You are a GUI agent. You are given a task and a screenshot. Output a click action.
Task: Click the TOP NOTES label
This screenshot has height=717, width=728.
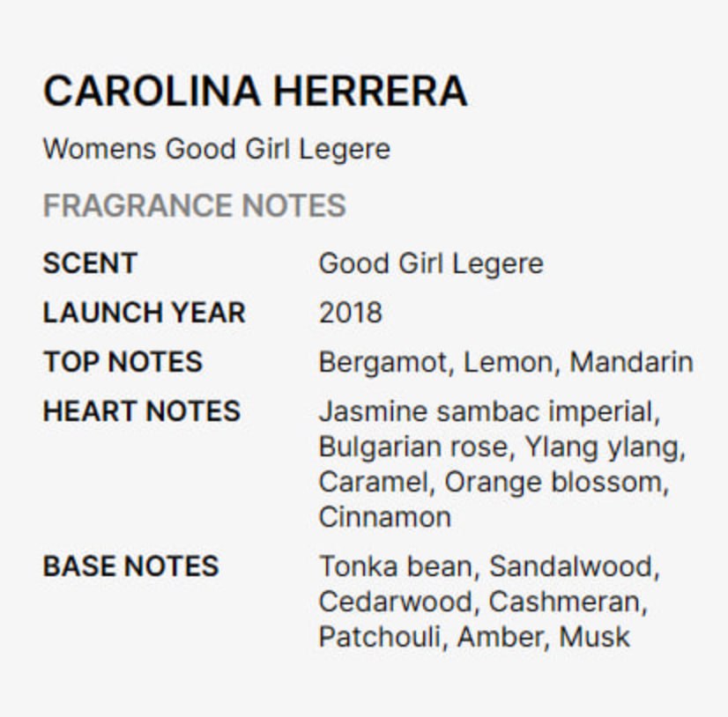pos(123,362)
